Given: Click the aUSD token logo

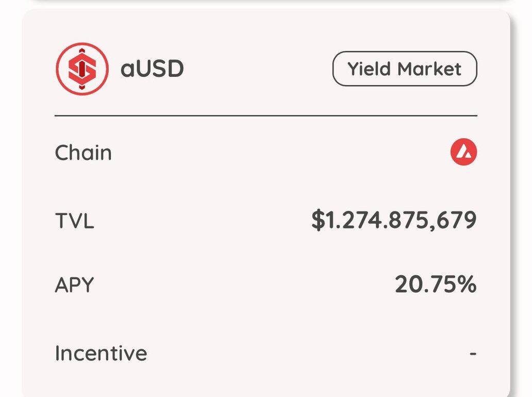Looking at the screenshot, I should (x=82, y=69).
